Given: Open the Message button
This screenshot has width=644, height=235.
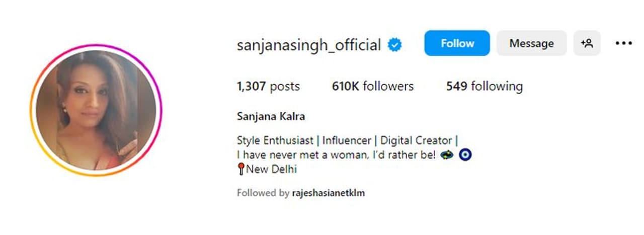Looking at the screenshot, I should pyautogui.click(x=531, y=43).
